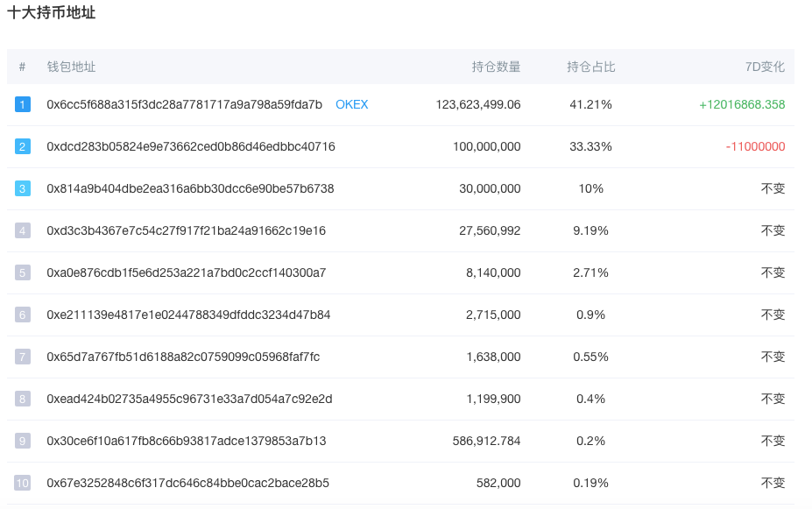Click the 钱包地址 column header
Viewport: 812px width, 509px height.
coord(72,67)
